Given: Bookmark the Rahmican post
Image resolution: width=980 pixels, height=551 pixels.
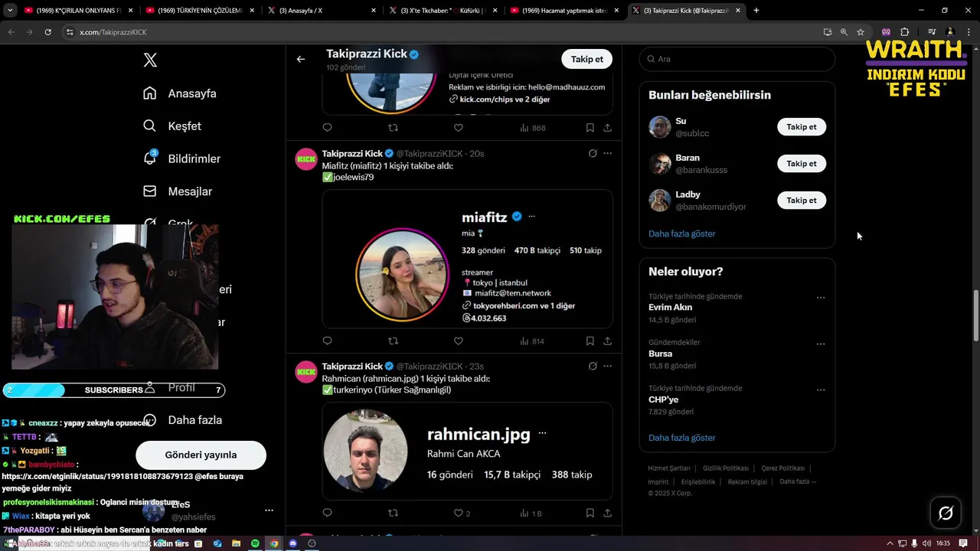Looking at the screenshot, I should (x=590, y=513).
